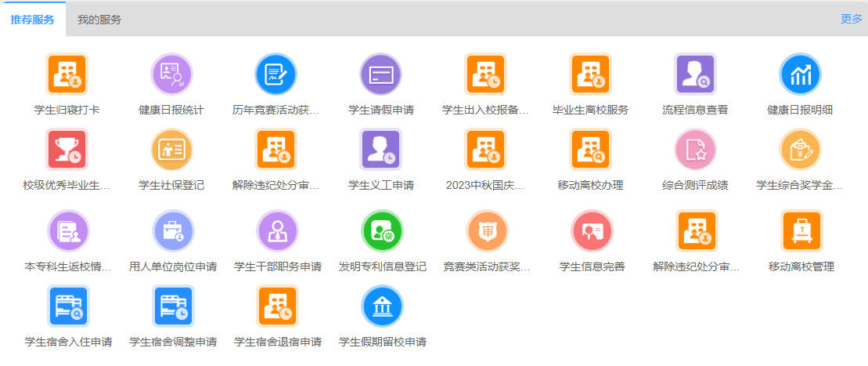
Task: Select the 流程信息查看 icon
Action: click(695, 74)
